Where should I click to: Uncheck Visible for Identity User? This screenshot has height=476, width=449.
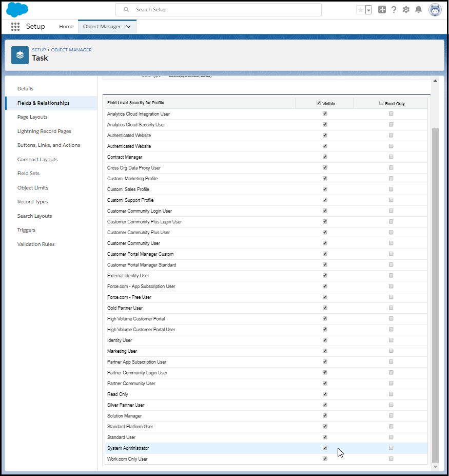point(325,340)
